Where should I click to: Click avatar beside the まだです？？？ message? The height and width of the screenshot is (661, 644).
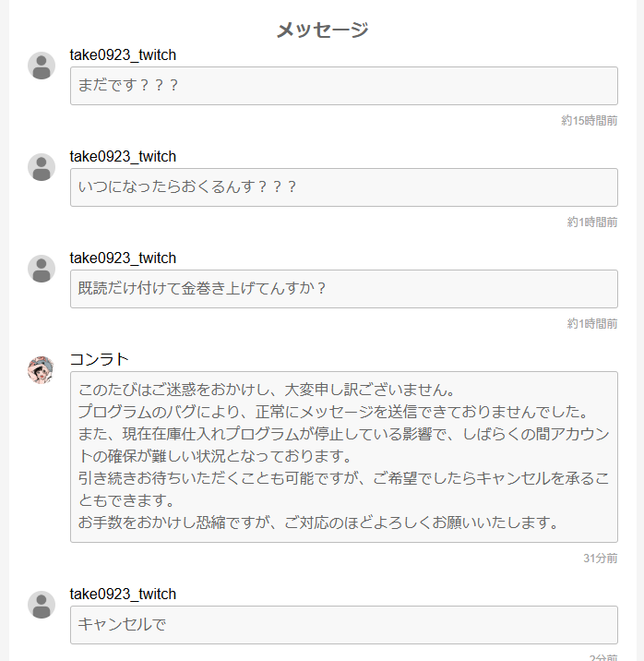(42, 66)
